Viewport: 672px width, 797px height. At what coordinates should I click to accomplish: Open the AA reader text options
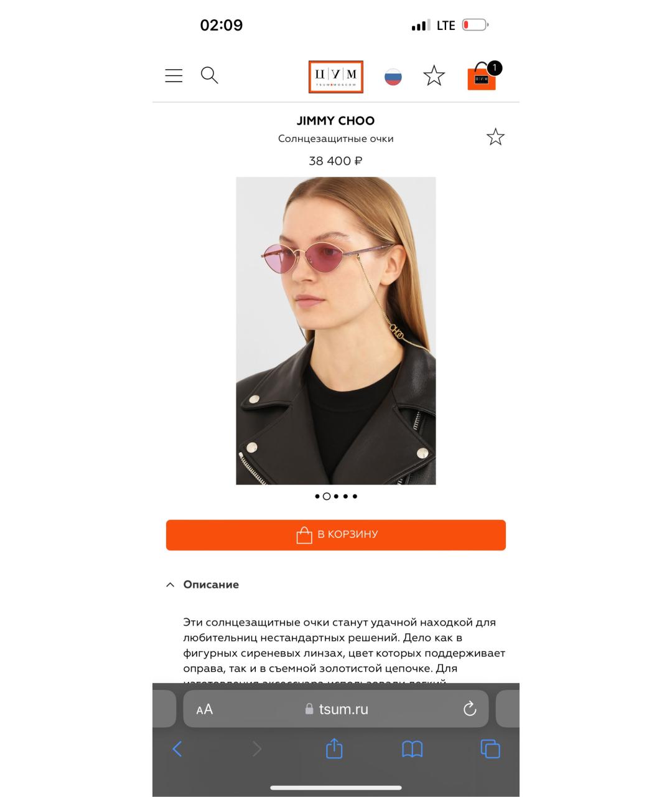coord(205,709)
